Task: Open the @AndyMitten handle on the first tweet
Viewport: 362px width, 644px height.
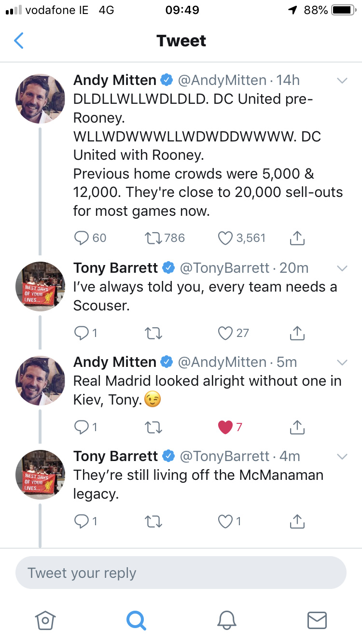Action: coord(222,80)
